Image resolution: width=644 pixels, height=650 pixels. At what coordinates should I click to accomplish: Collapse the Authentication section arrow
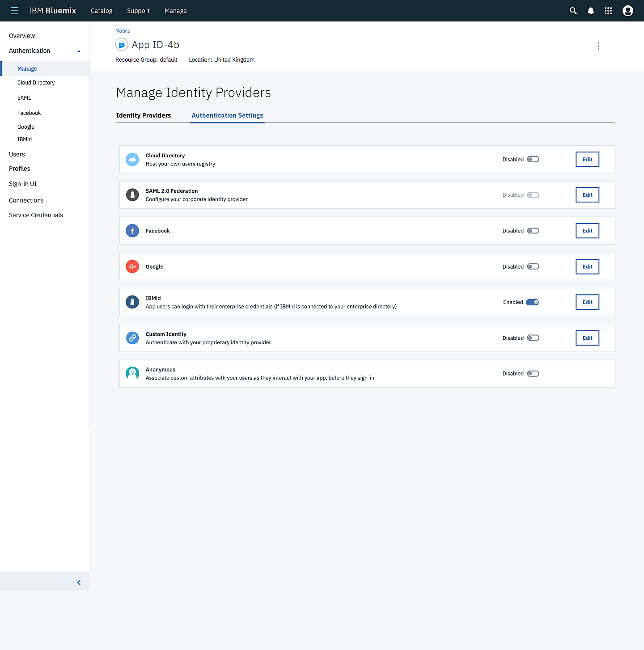[x=79, y=51]
